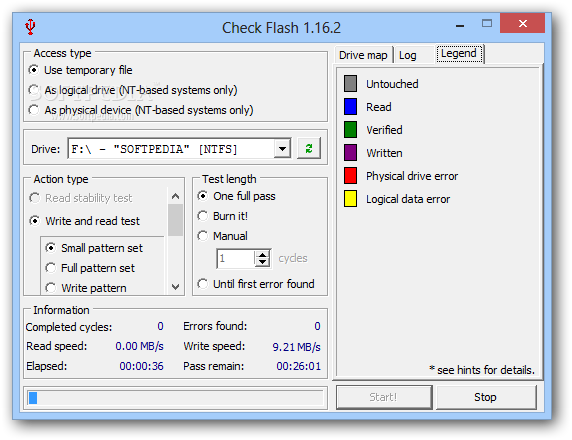The width and height of the screenshot is (572, 440).
Task: Click the Pass remain time 00:26:01
Action: [298, 366]
